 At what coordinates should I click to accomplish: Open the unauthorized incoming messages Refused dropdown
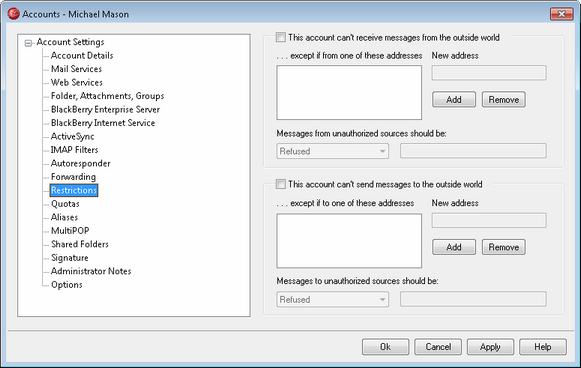coord(332,151)
